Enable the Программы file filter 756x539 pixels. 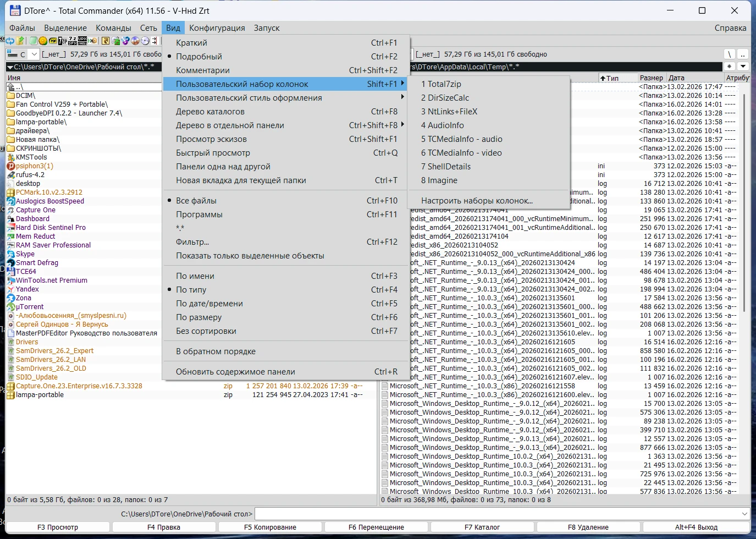(x=199, y=215)
